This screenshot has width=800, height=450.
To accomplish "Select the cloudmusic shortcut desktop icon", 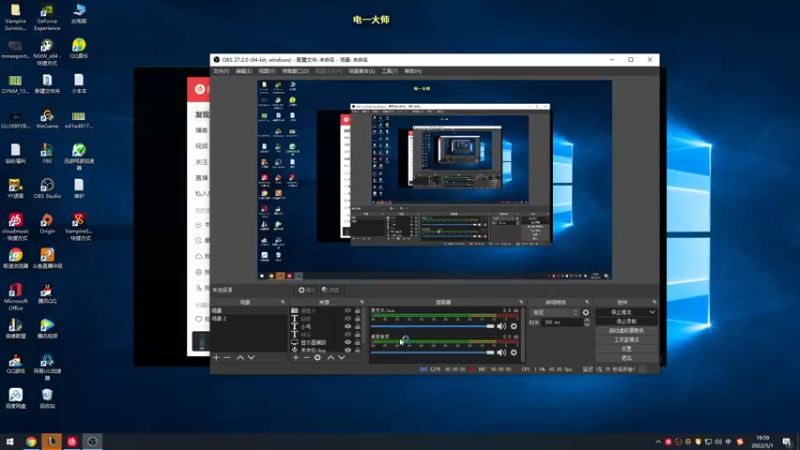I will click(x=15, y=227).
